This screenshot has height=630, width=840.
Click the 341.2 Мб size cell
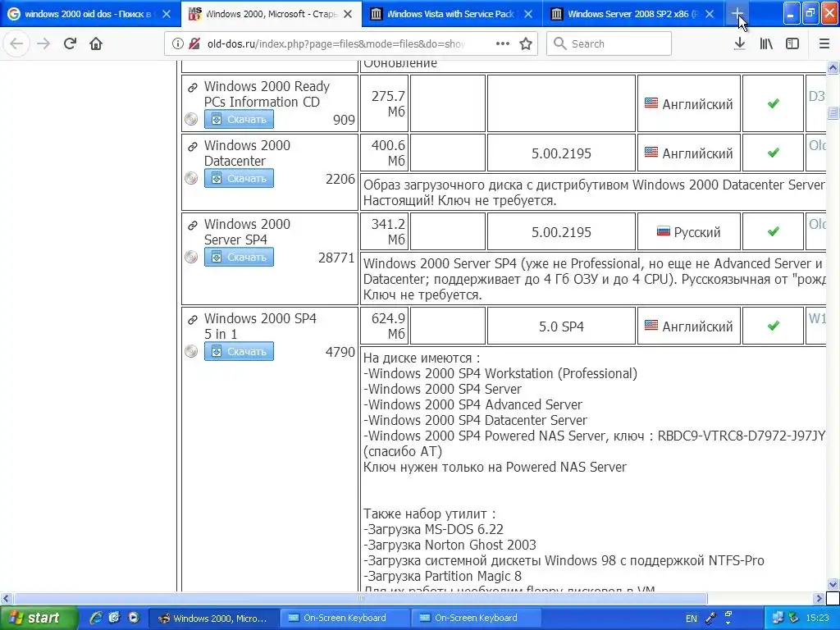pos(384,232)
